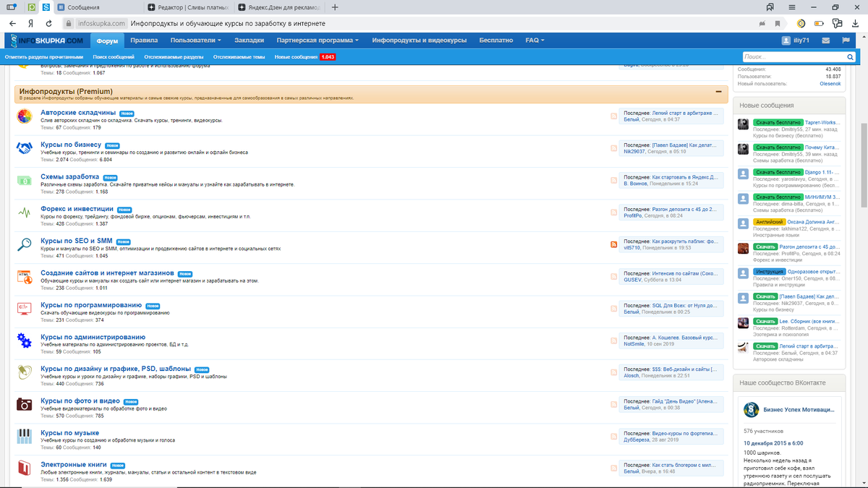Expand the Партнерская программа dropdown
Screen dimensions: 868x488
(318, 40)
